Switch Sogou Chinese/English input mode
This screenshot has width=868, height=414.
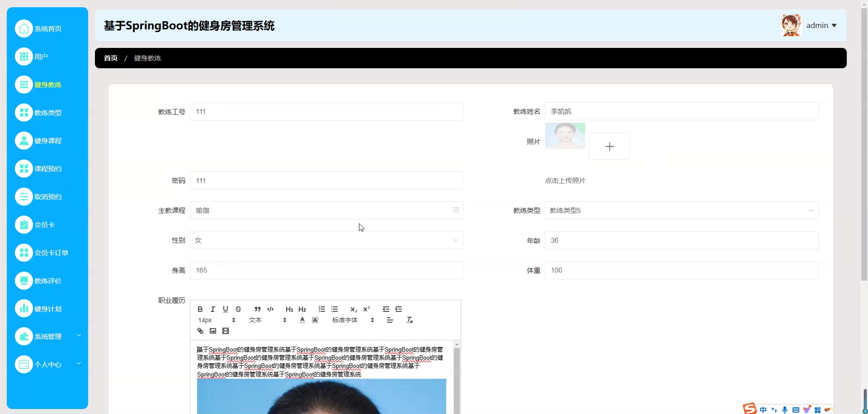[x=763, y=410]
